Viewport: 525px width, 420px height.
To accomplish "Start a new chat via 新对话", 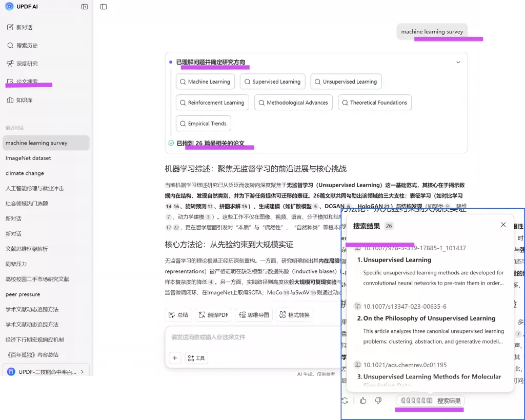I will (x=24, y=27).
